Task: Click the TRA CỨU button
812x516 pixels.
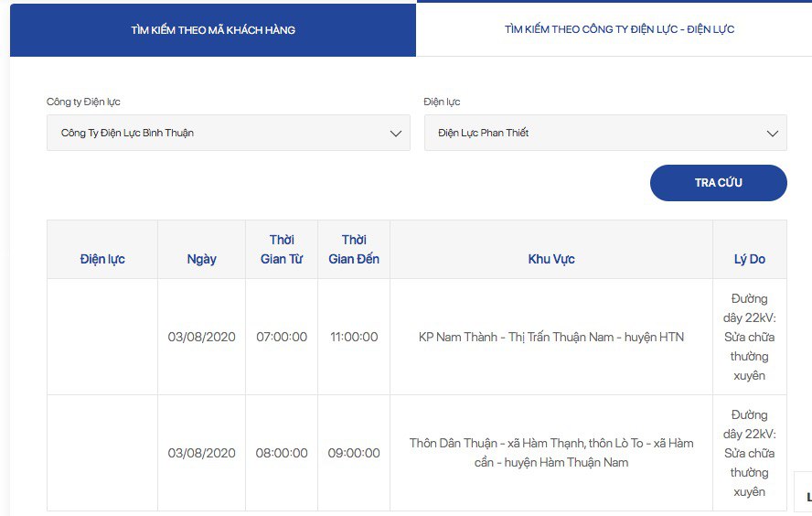Action: (718, 183)
